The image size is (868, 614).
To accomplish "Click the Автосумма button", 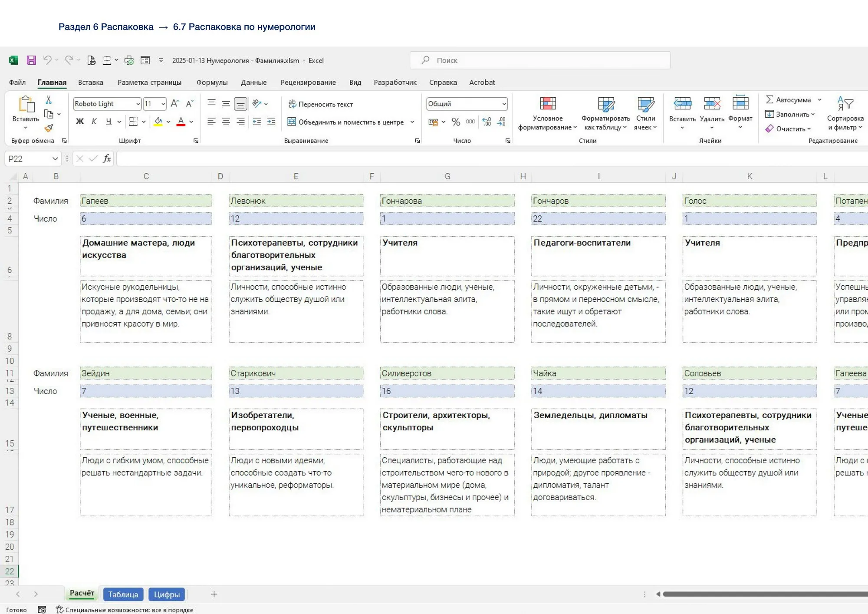I will (x=788, y=100).
